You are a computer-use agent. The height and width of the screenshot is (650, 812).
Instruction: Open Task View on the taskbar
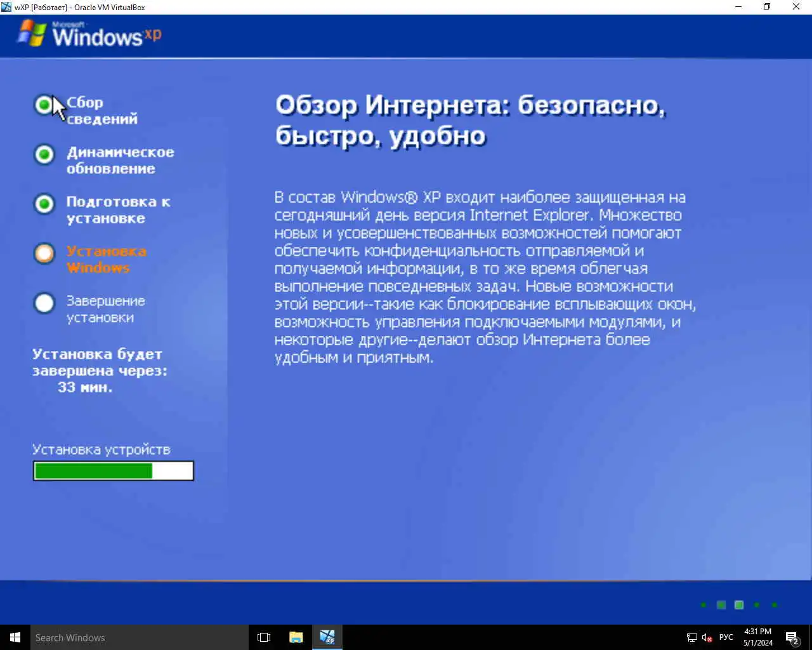point(264,637)
